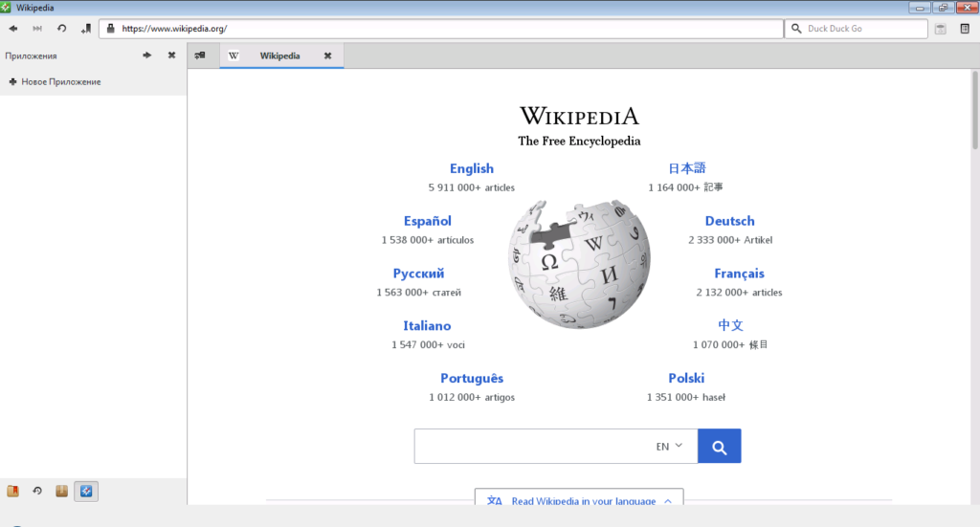Click the '1 164 000+ 記事' text
The height and width of the screenshot is (527, 980).
685,187
